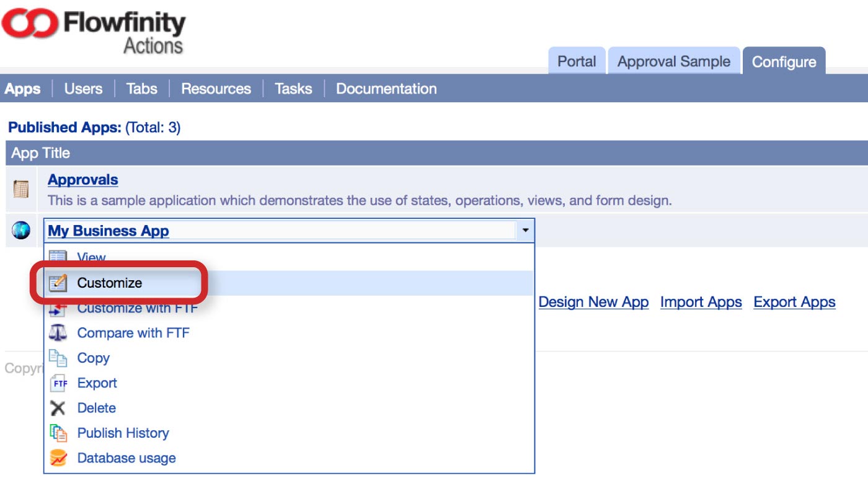Select Delete from the app menu

[96, 408]
